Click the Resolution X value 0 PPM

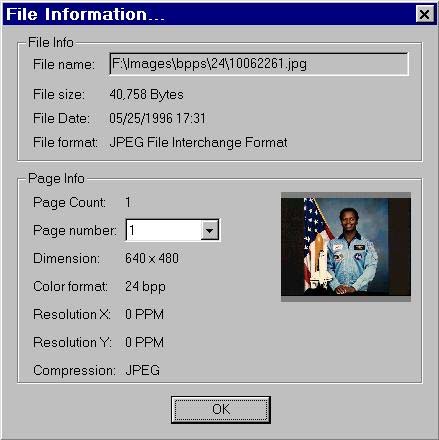(144, 314)
